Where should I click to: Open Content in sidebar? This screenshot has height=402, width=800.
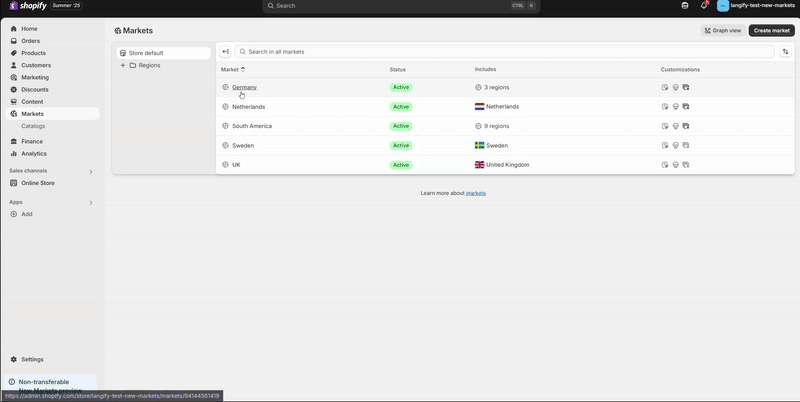[32, 102]
